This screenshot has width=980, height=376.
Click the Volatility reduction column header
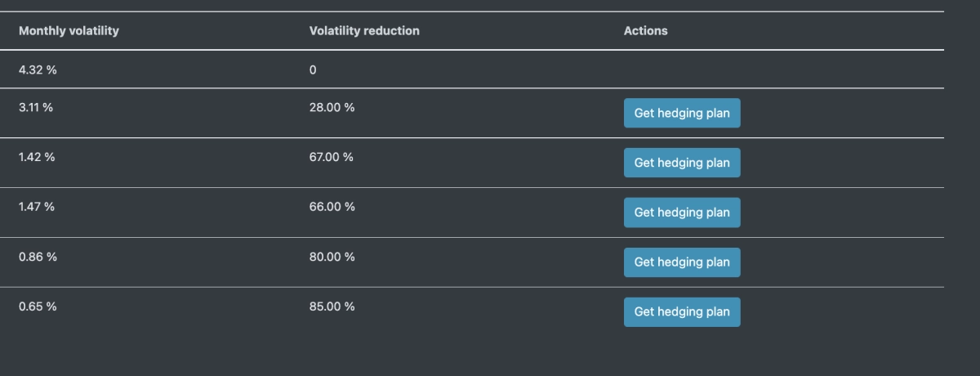[x=364, y=30]
